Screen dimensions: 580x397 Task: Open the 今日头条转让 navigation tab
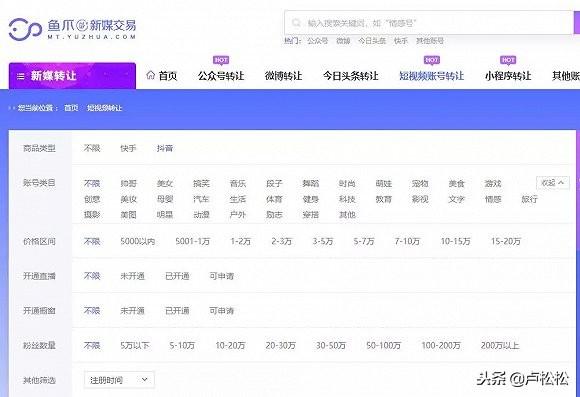tap(350, 76)
